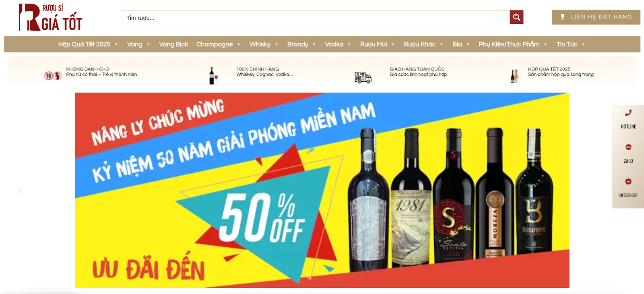
Task: Expand the Whisky menu dropdown arrow
Action: (277, 45)
